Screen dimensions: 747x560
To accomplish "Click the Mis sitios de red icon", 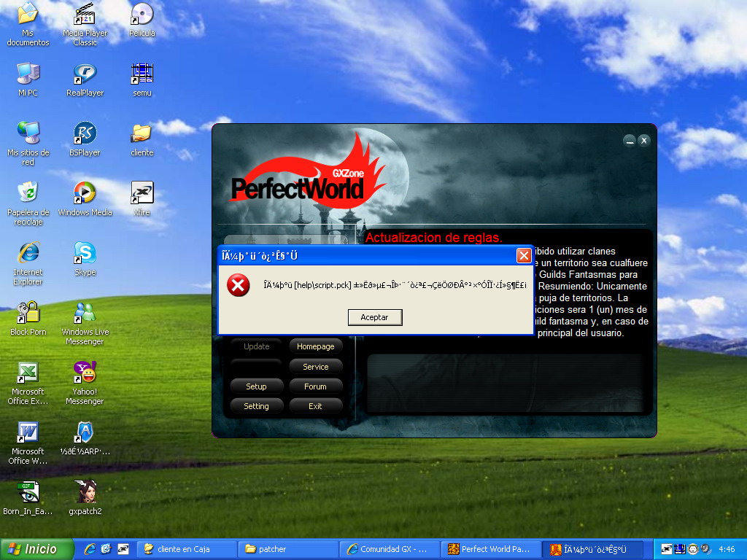I will (x=28, y=144).
